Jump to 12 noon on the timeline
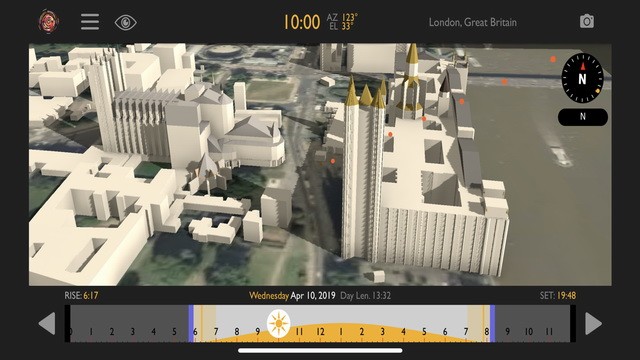 [x=320, y=332]
